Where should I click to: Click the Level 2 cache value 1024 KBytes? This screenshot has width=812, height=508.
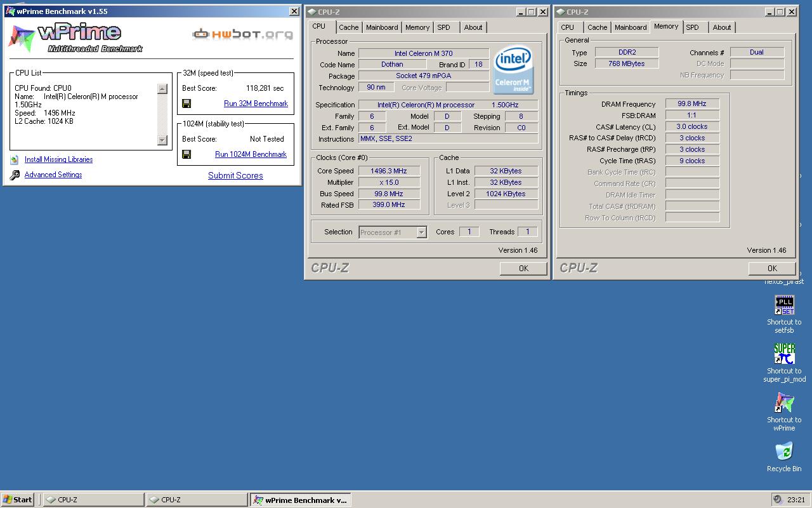[506, 194]
